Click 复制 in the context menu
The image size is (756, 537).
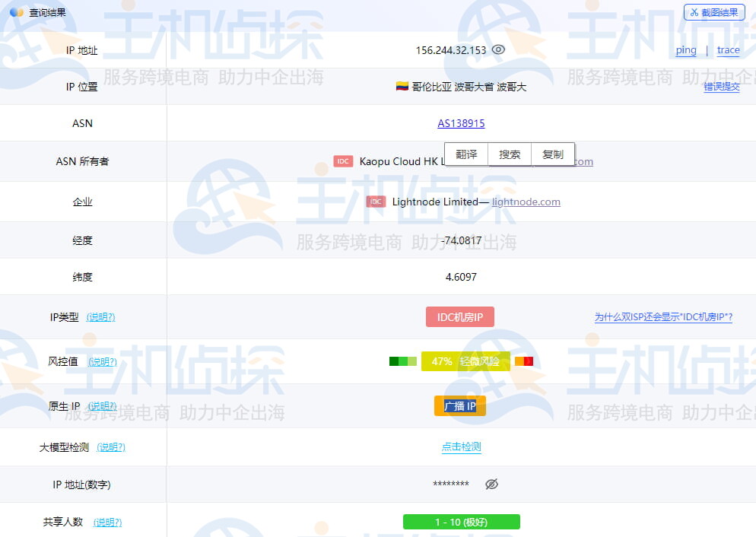coord(553,154)
